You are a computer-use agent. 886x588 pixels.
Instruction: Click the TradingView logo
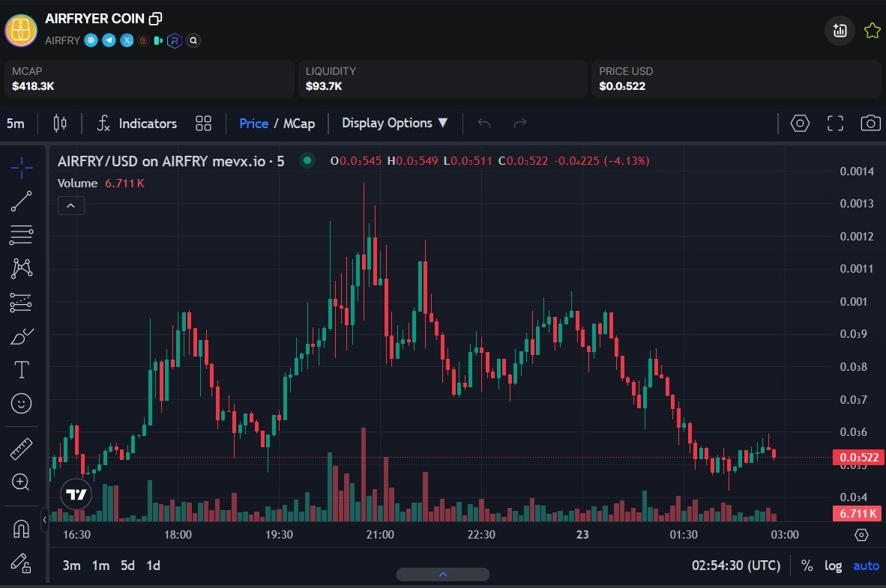pos(76,494)
